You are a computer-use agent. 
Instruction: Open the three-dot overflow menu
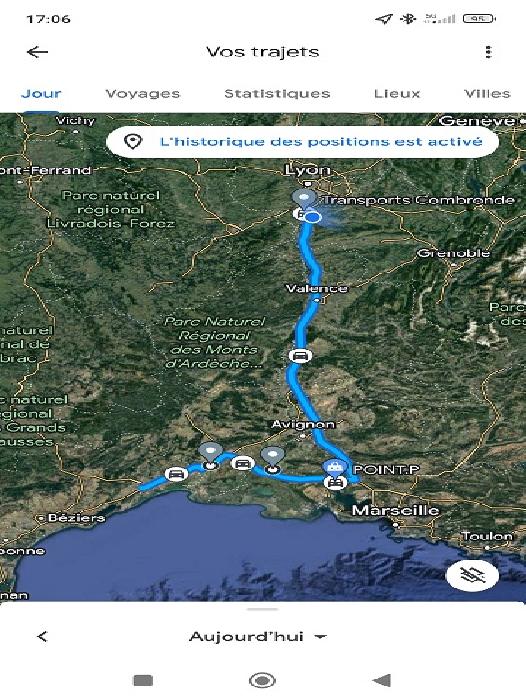pos(488,52)
